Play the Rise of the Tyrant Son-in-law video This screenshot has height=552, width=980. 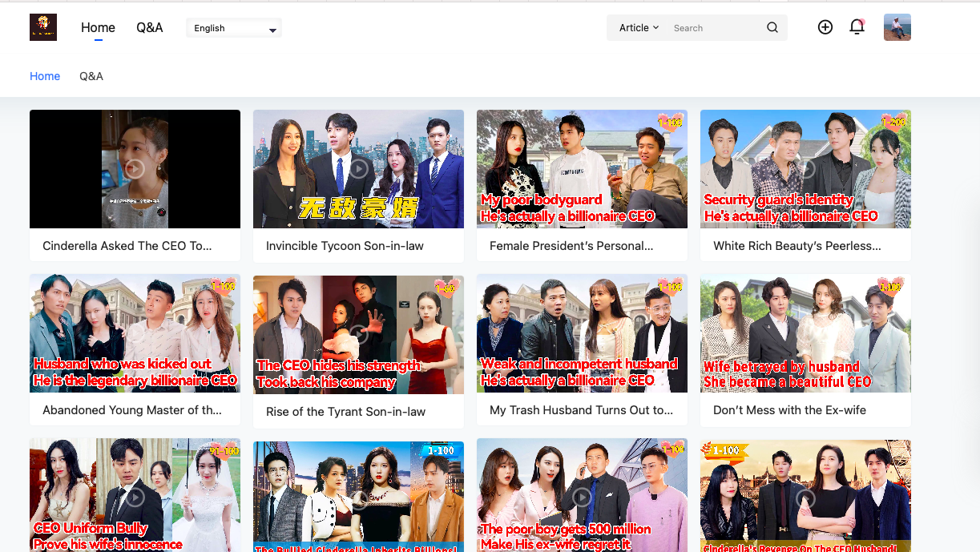point(358,334)
